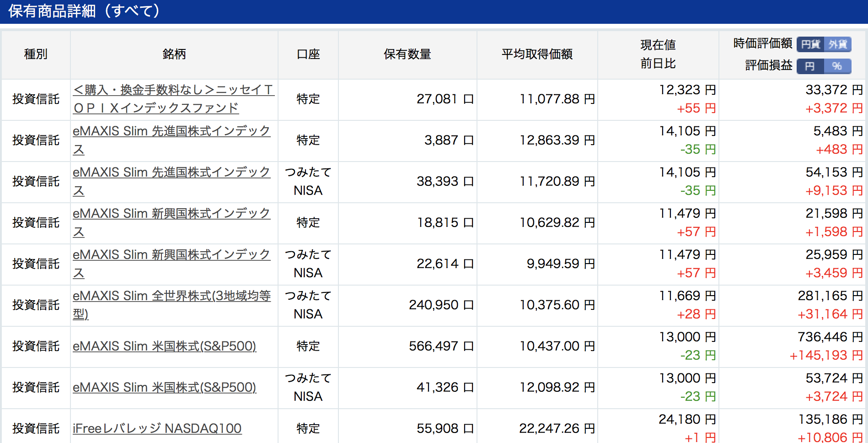Click the 保有商品詳細（すべて） title bar

tap(434, 11)
